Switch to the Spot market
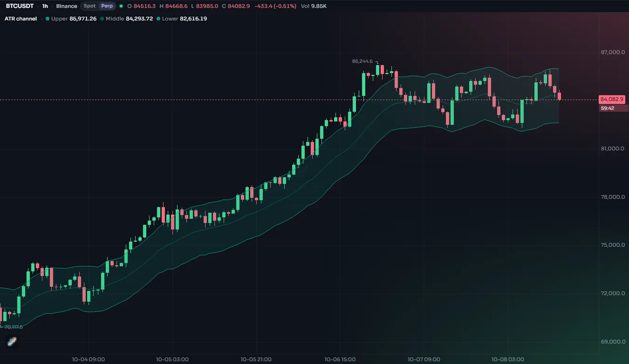The height and width of the screenshot is (364, 629). point(89,6)
